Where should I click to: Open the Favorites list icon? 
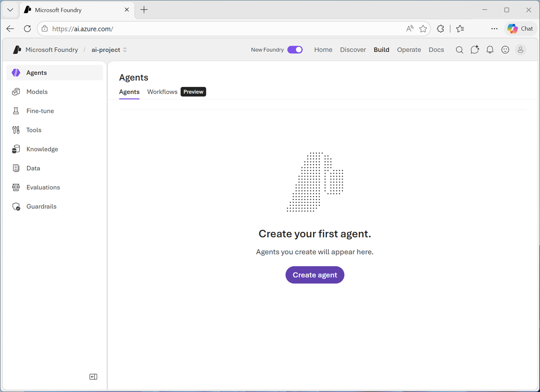460,28
